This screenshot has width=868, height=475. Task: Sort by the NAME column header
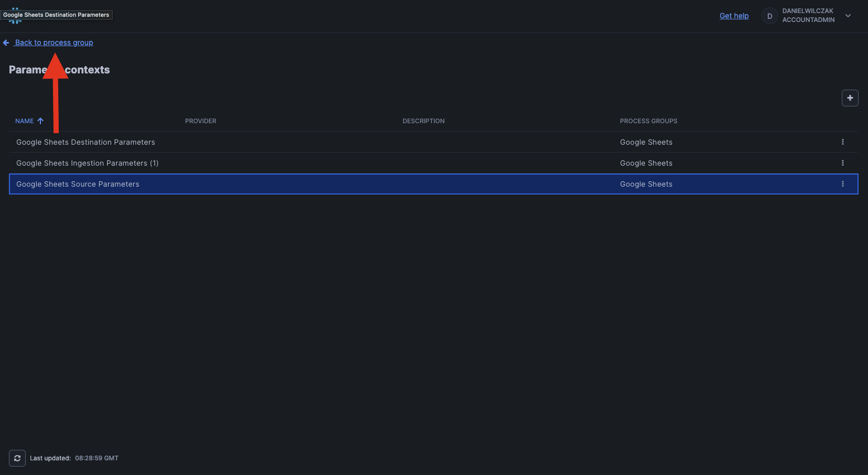pyautogui.click(x=25, y=121)
